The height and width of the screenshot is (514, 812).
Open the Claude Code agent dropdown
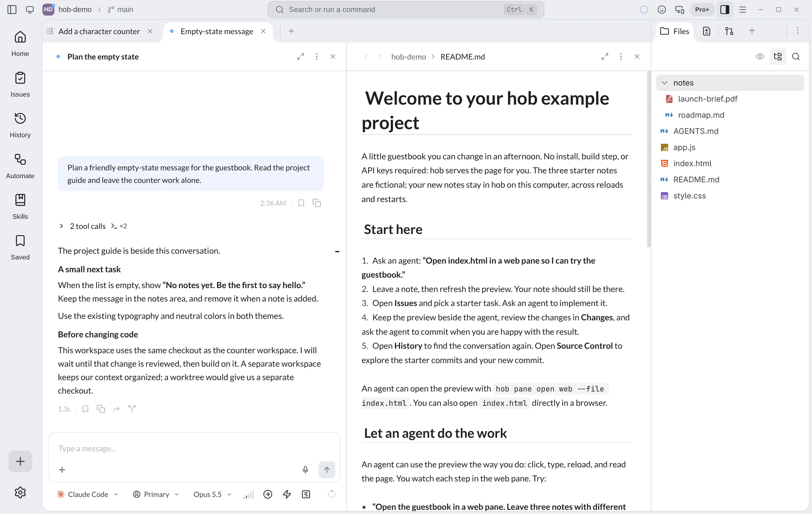tap(88, 494)
